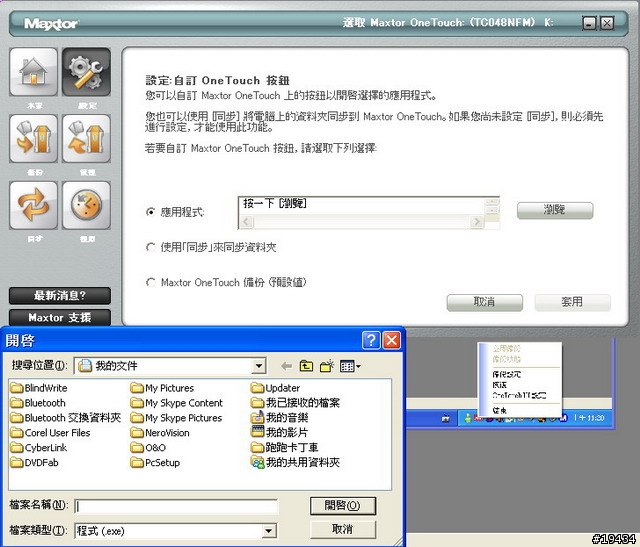Click the OneTouch entry in the tray context menu

[x=519, y=395]
